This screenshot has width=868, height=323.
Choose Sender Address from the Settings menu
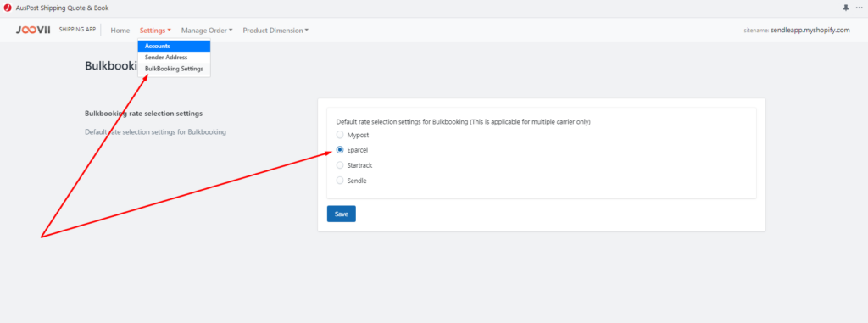(174, 57)
